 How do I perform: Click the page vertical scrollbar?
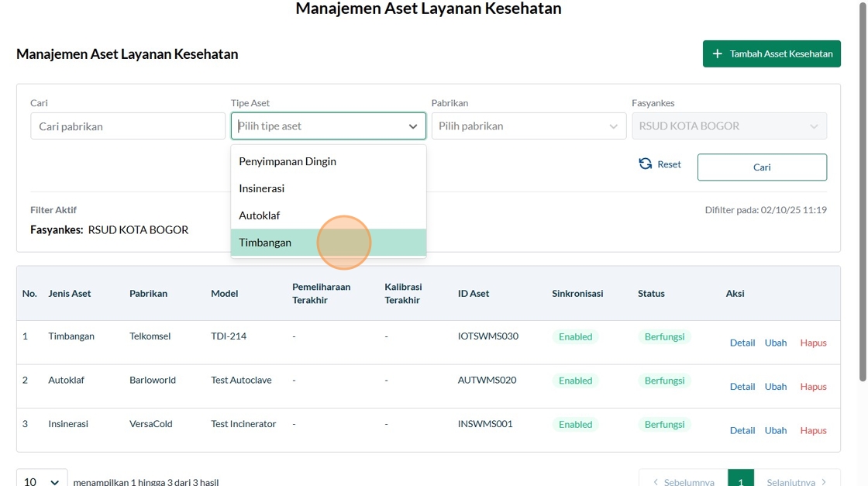(x=863, y=191)
